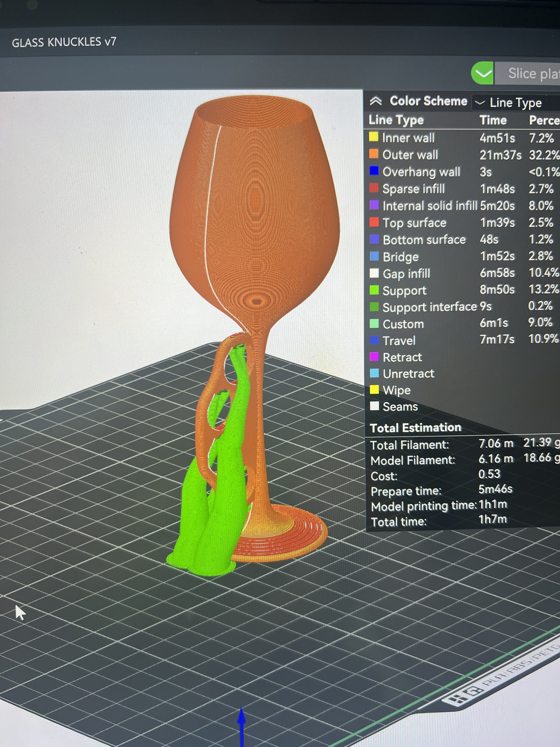Click the light blue Unretract color icon
560x747 pixels.
[374, 373]
